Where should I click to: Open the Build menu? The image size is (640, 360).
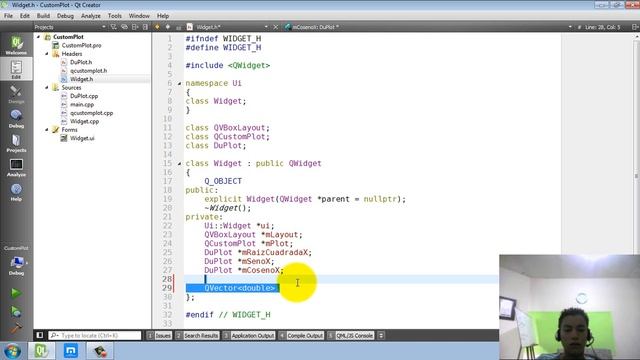tap(43, 16)
